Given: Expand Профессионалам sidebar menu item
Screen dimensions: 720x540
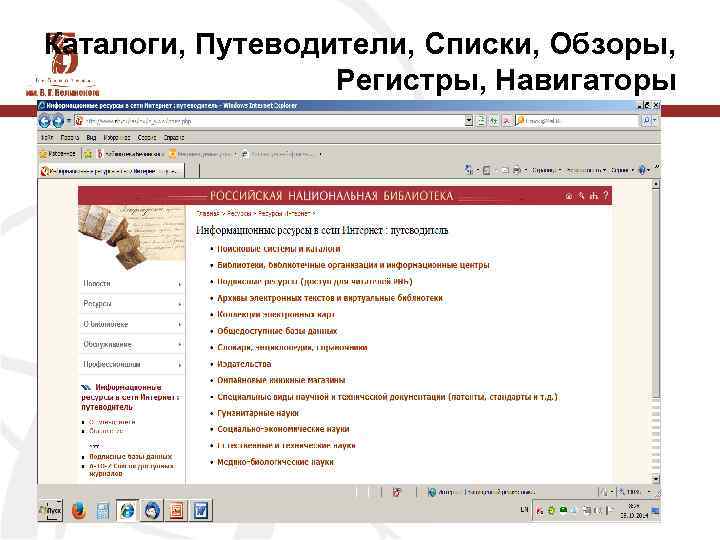Looking at the screenshot, I should [x=132, y=365].
